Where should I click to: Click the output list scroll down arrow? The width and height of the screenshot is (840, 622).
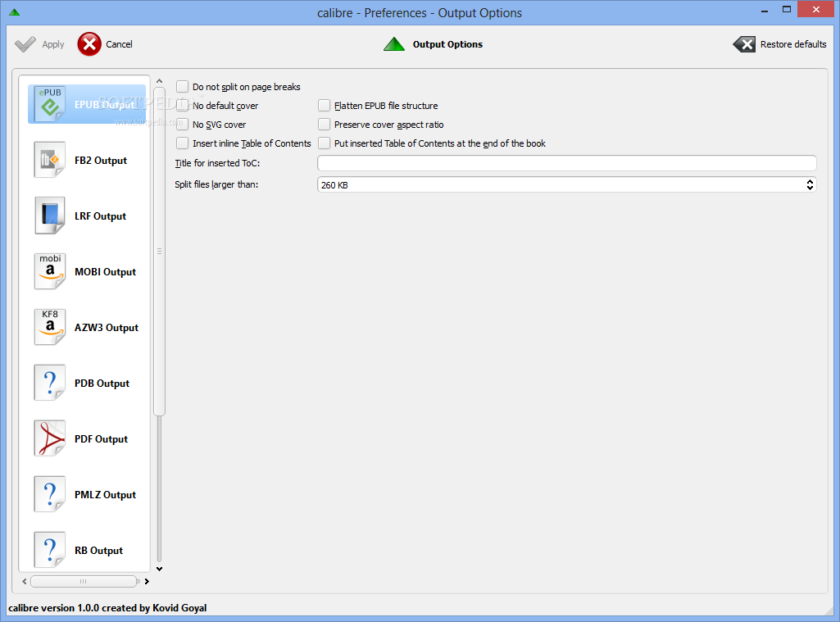pos(159,569)
